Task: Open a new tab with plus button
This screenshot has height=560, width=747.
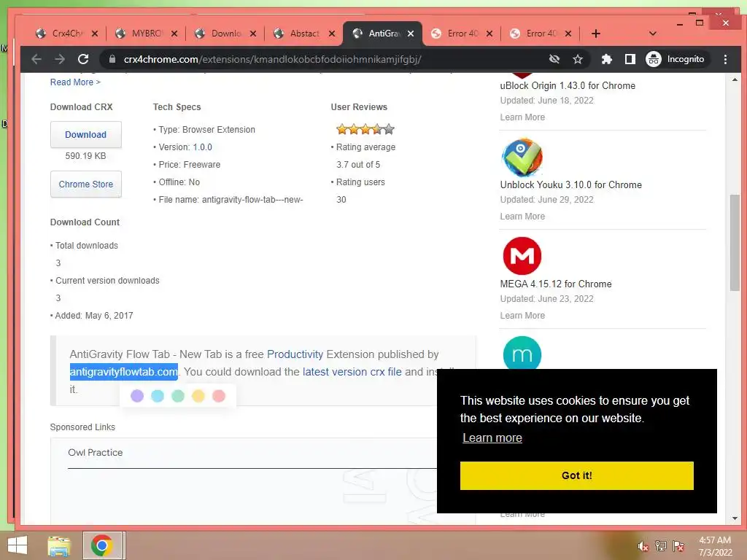Action: point(595,34)
